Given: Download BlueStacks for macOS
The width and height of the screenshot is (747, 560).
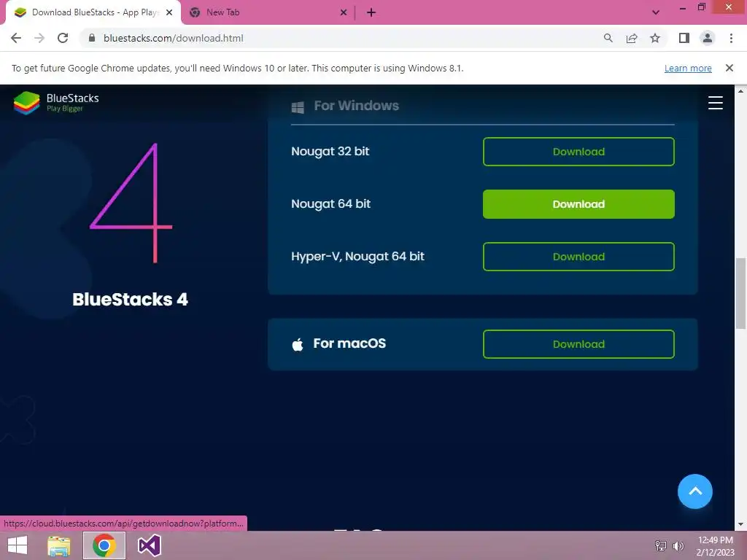Looking at the screenshot, I should coord(578,344).
